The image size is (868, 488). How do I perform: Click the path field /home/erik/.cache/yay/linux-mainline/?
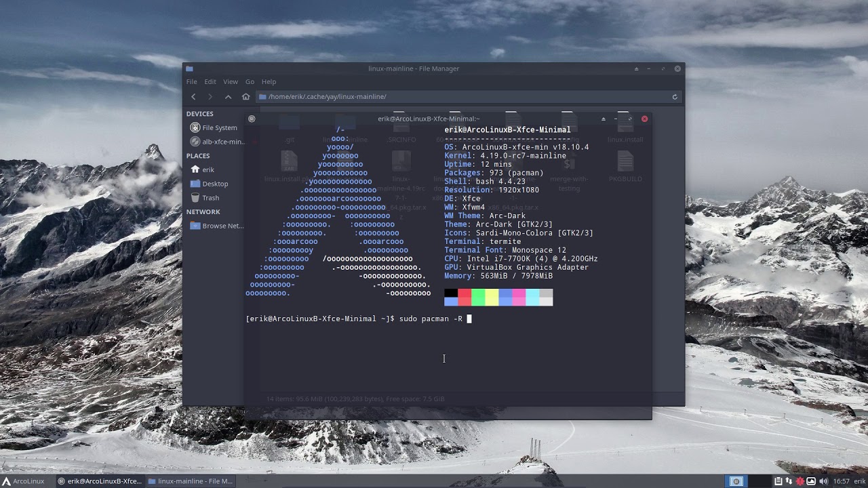[469, 97]
